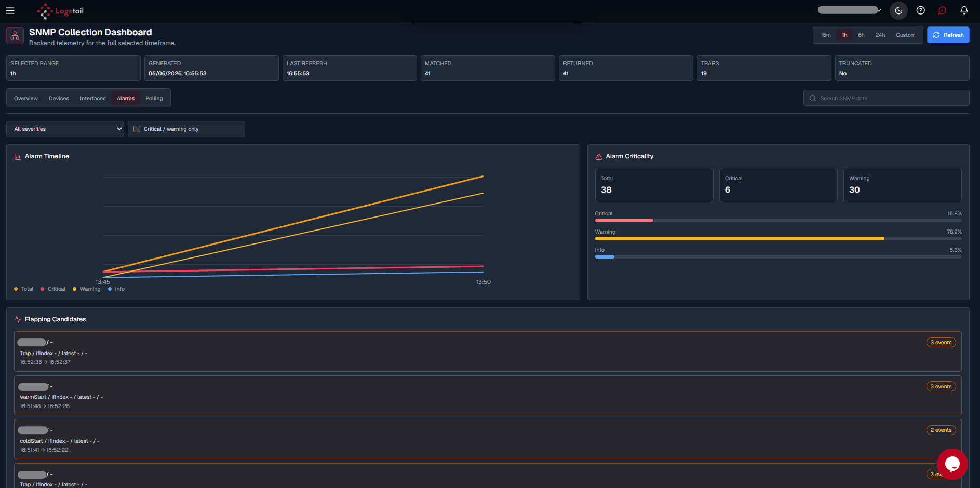Click the Refresh button

click(x=948, y=35)
